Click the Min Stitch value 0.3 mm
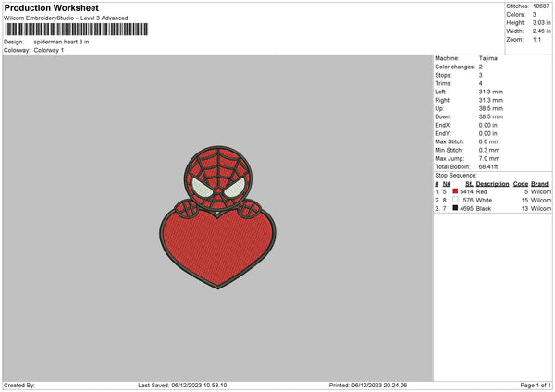The height and width of the screenshot is (392, 555). click(489, 150)
